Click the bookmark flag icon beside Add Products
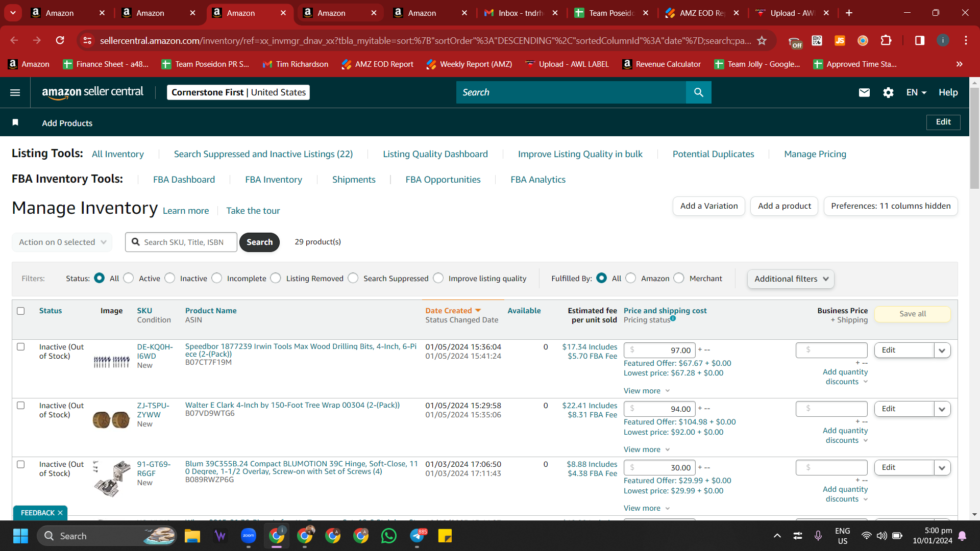980x551 pixels. click(15, 122)
